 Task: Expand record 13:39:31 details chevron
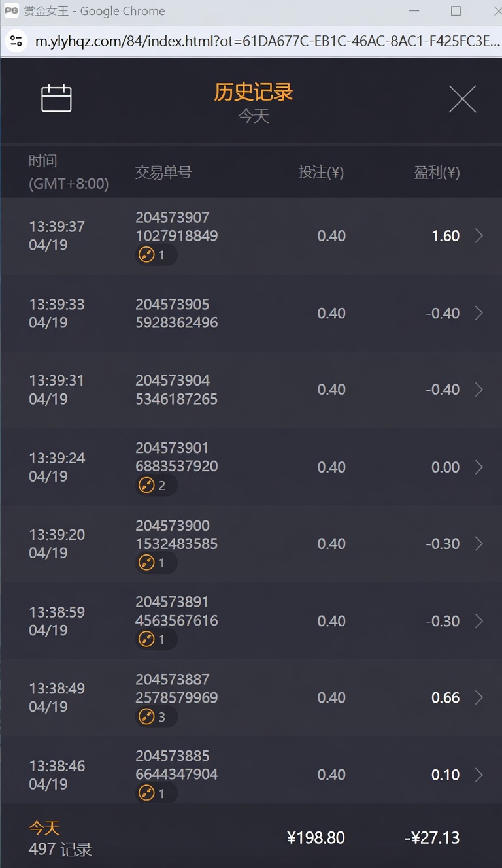[479, 390]
